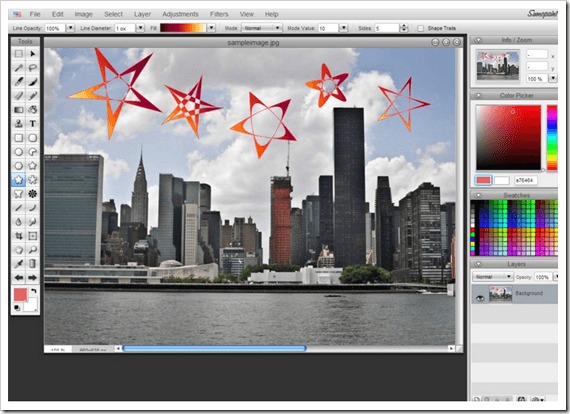Viewport: 570px width, 414px height.
Task: Select the Zoom magnifier tool
Action: (32, 250)
